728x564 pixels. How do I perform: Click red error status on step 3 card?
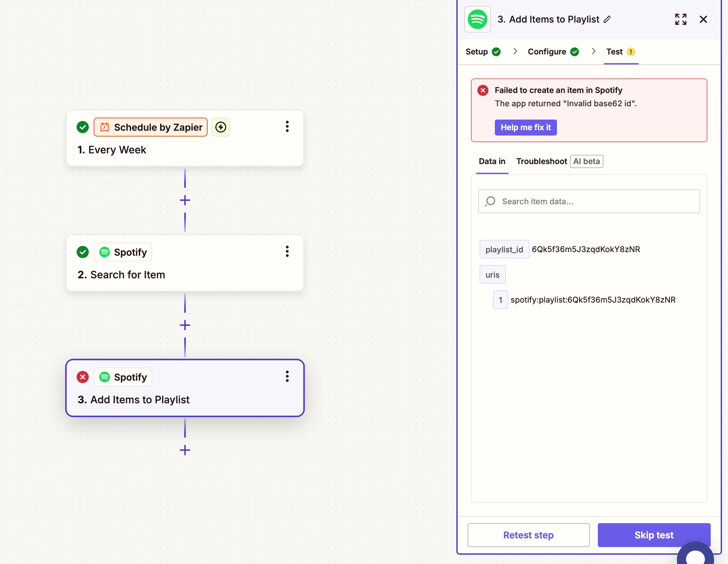click(x=83, y=377)
